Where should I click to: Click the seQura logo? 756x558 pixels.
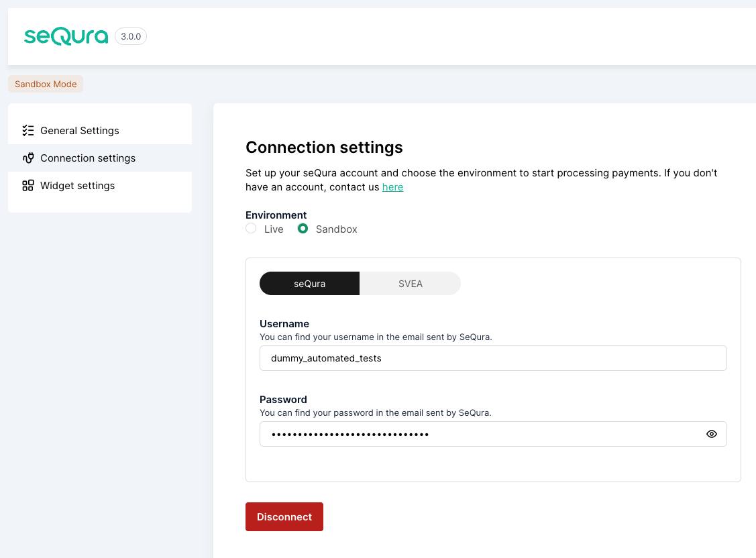pos(66,36)
